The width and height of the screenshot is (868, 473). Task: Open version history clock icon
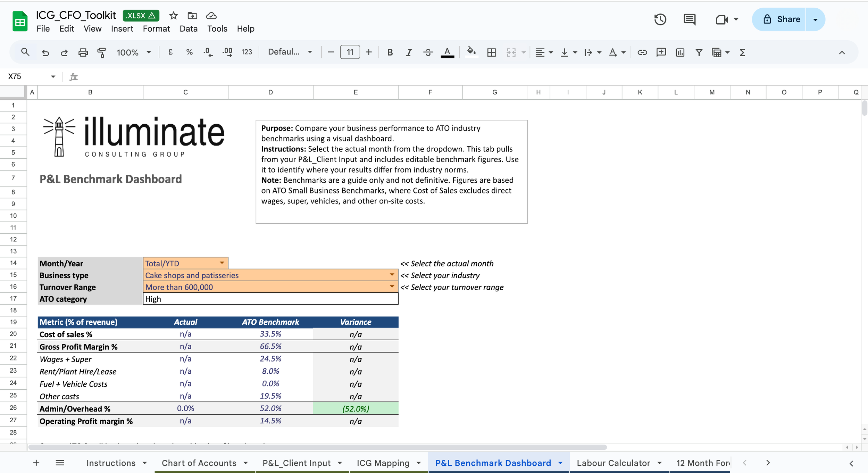tap(660, 19)
